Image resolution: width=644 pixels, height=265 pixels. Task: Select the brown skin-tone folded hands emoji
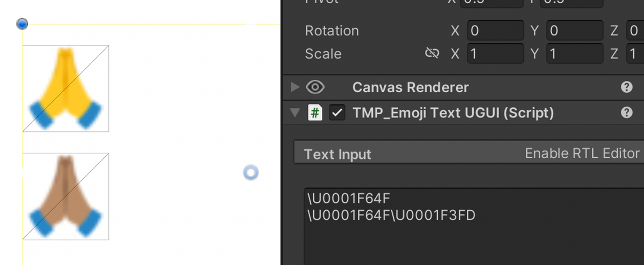pyautogui.click(x=65, y=196)
